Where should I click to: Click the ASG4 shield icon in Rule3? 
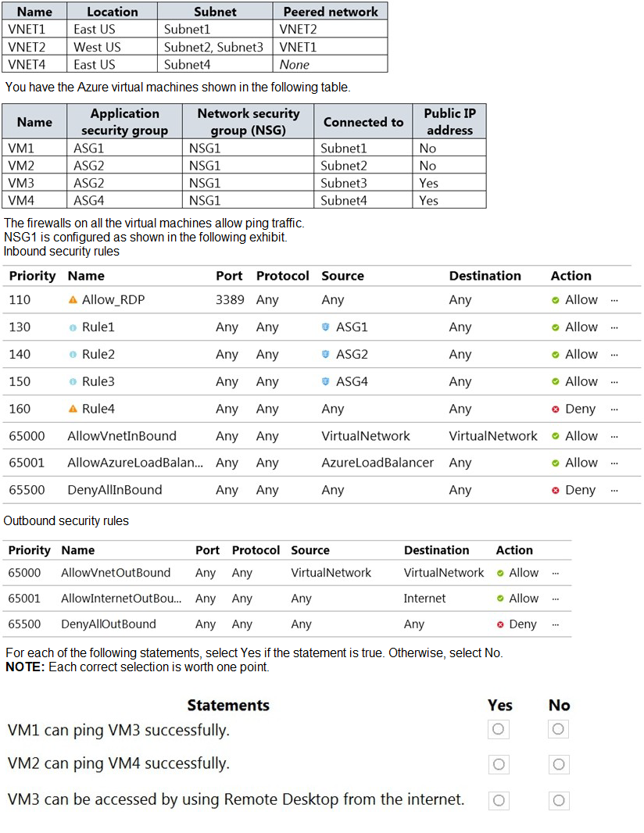[x=326, y=382]
